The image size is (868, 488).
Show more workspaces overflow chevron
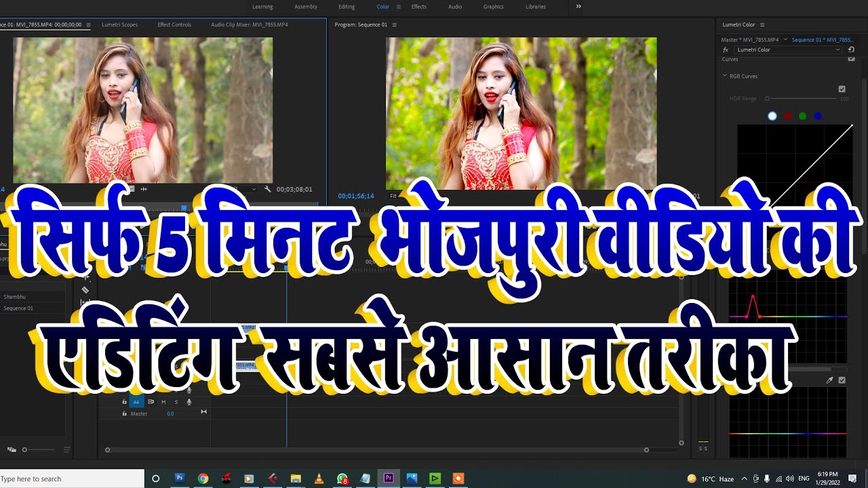coord(578,6)
